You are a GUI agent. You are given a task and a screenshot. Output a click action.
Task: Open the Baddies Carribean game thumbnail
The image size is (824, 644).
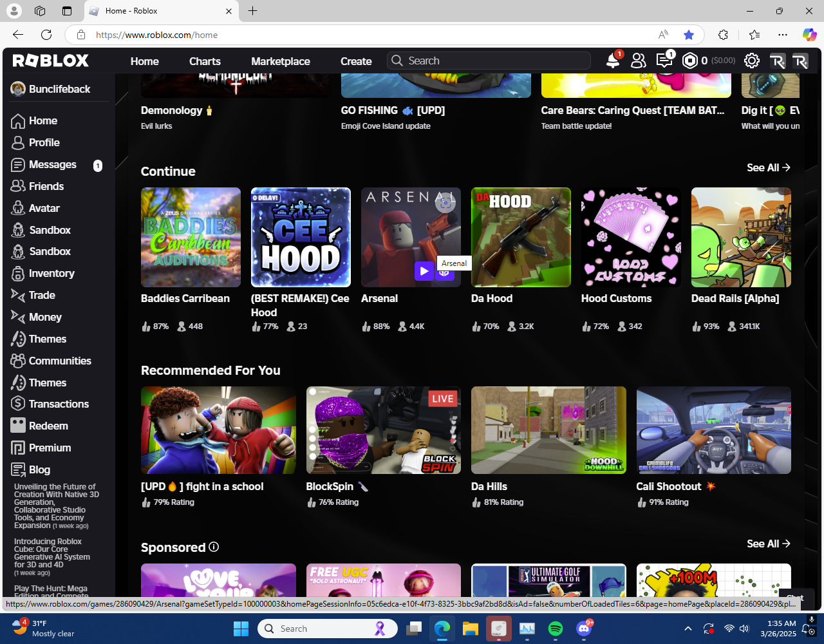(x=191, y=237)
